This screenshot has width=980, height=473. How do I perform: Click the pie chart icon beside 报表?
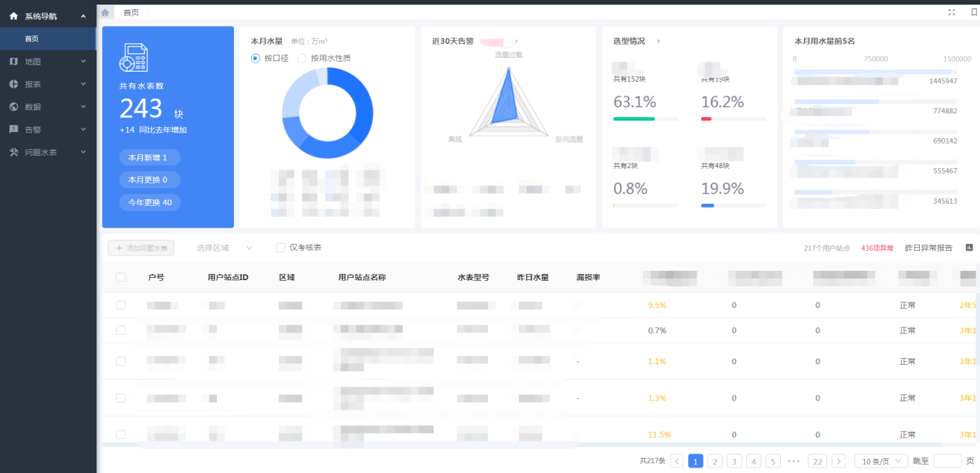pos(13,84)
